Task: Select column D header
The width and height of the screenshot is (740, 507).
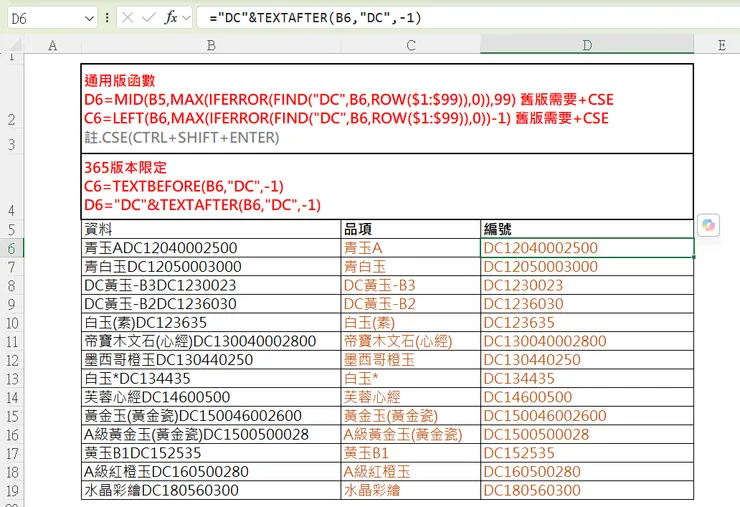Action: click(x=587, y=45)
